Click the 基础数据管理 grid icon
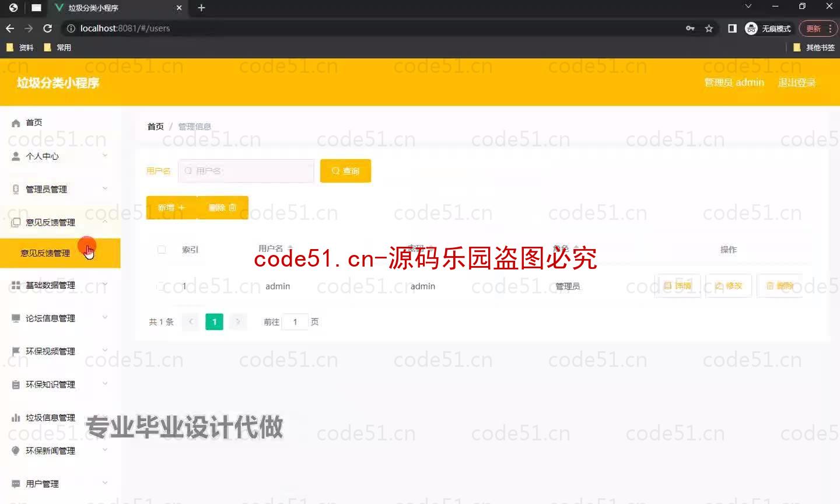The image size is (840, 504). pyautogui.click(x=16, y=285)
